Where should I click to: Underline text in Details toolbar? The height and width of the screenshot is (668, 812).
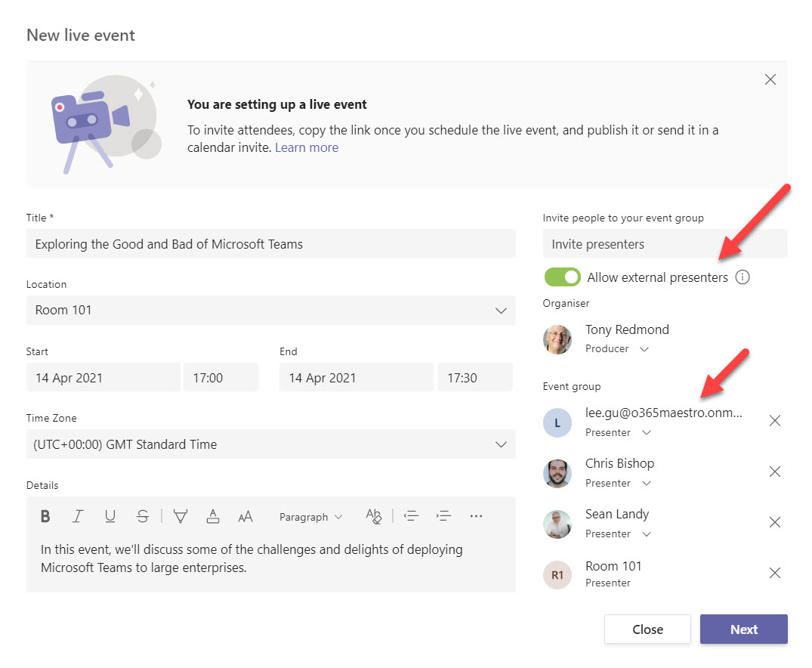110,516
